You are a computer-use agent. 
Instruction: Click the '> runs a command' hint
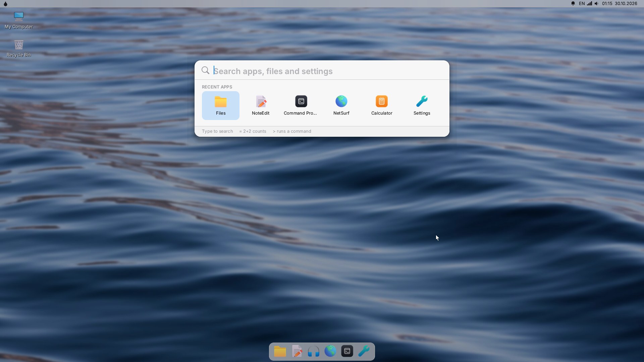tap(292, 131)
